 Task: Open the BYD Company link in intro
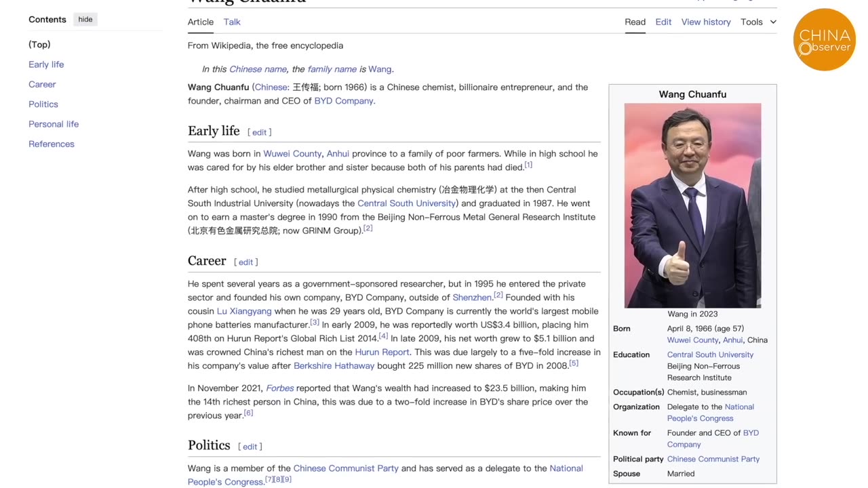(344, 101)
